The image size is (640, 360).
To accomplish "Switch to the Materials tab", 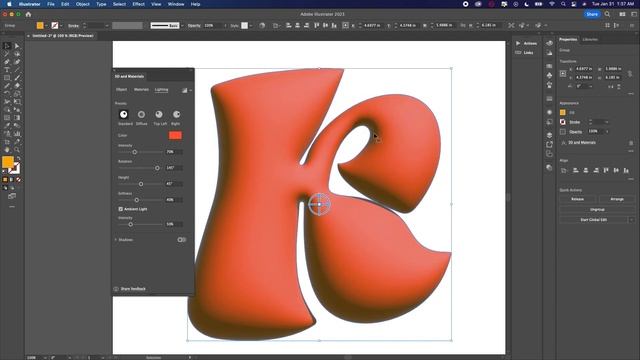I will click(x=141, y=89).
